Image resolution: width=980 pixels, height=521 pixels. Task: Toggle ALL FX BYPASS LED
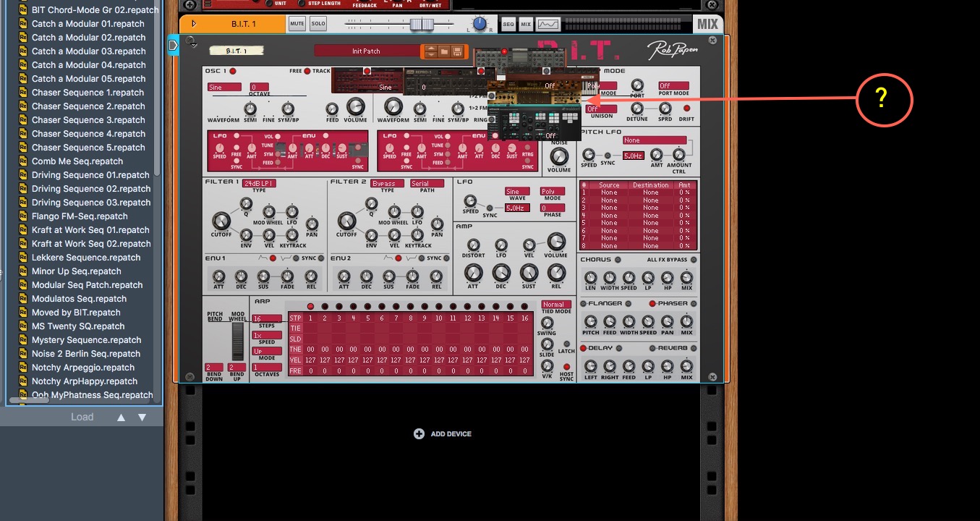point(694,260)
